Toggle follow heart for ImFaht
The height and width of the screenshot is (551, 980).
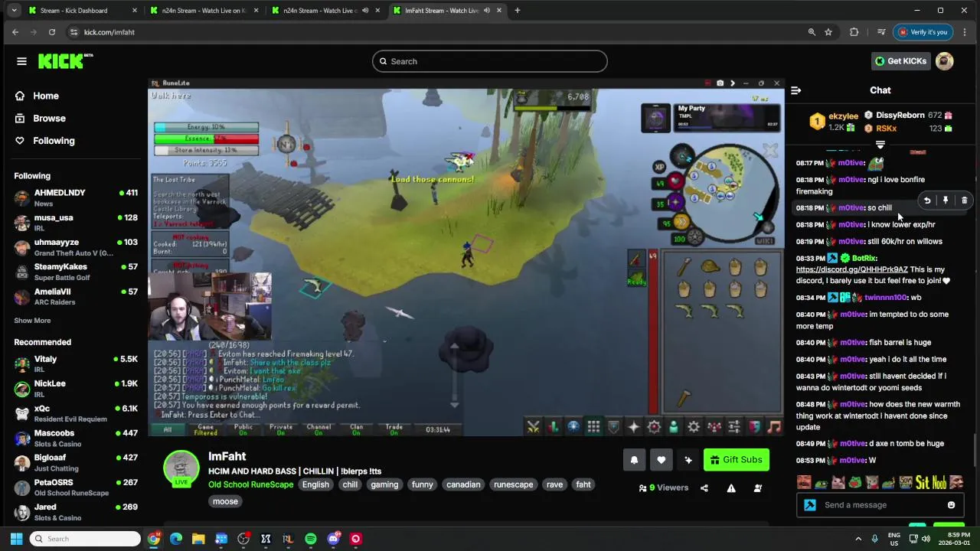click(661, 460)
